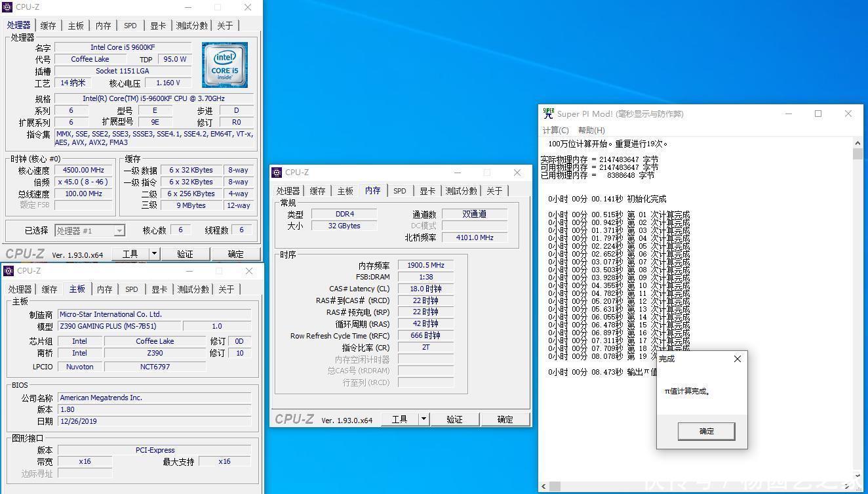Close the 完成 dialog with its X
Screen dimensions: 868x494
pos(738,359)
